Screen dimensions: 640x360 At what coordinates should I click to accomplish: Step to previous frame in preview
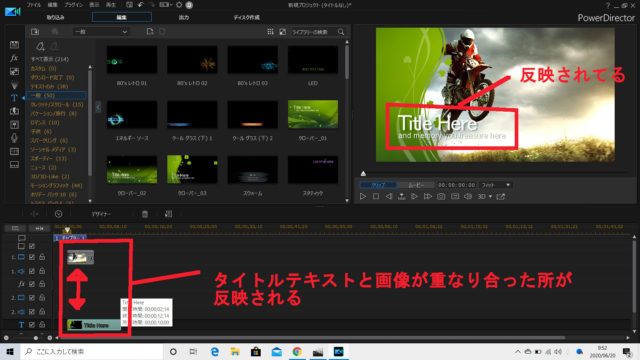(x=389, y=196)
